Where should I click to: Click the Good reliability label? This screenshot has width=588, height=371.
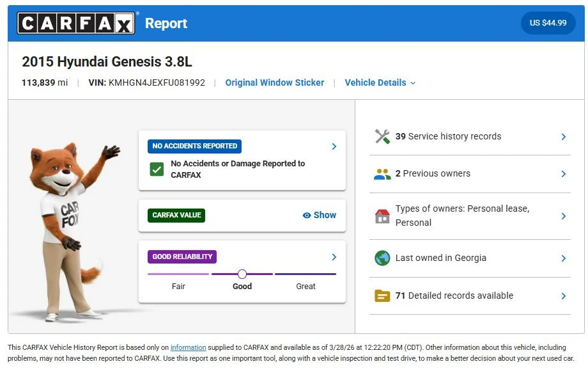point(242,286)
